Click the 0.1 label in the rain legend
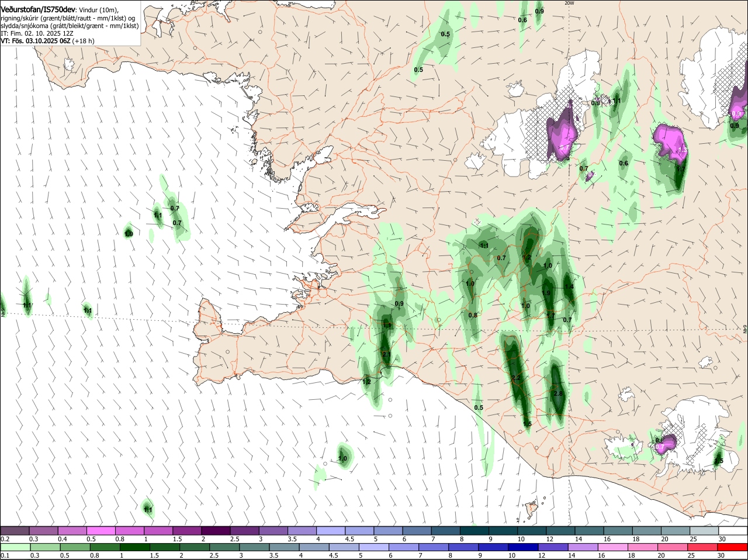748x560 pixels. (5, 555)
